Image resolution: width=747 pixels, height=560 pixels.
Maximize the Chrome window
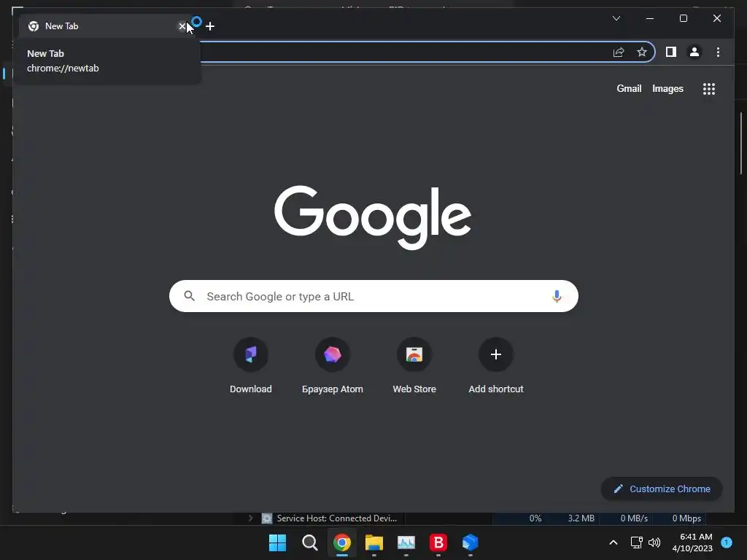click(x=683, y=18)
